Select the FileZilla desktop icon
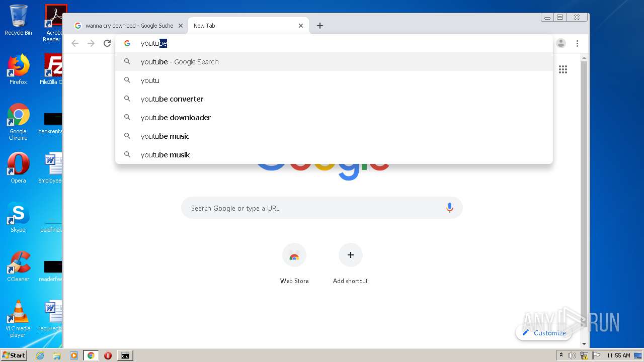 click(52, 69)
